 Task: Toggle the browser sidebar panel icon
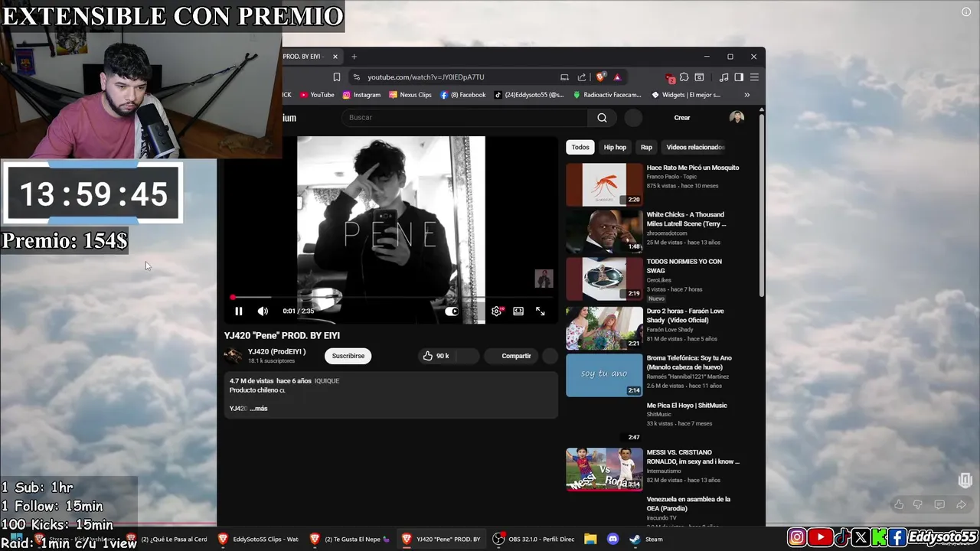739,77
